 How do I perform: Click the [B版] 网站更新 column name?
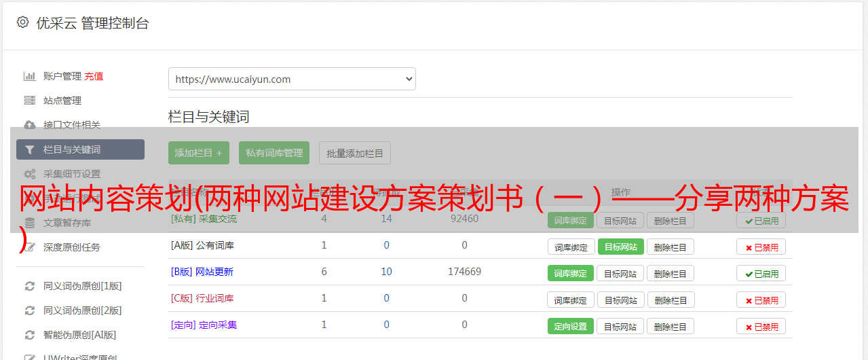pos(202,272)
